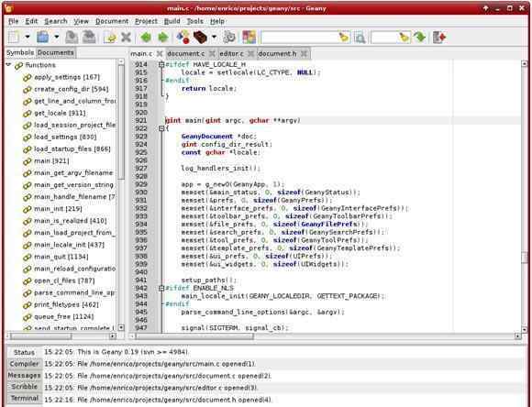Screen dimensions: 532x407
Task: Close the main.c tab with its X
Action: [x=159, y=54]
